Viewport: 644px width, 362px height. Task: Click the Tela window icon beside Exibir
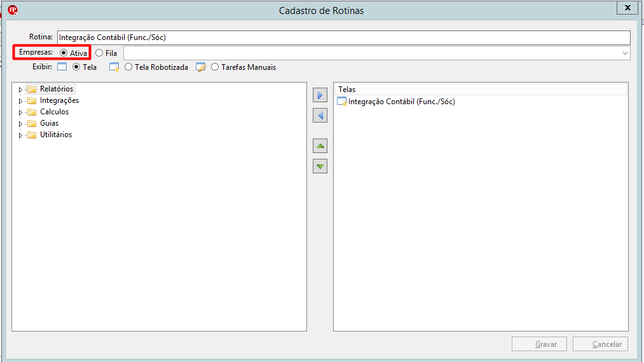click(62, 67)
